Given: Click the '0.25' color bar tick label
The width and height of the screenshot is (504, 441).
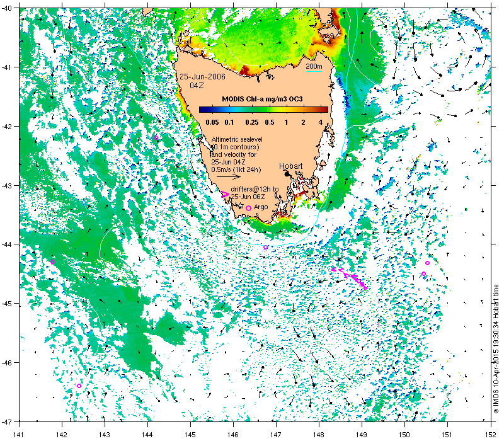Looking at the screenshot, I should coord(252,122).
